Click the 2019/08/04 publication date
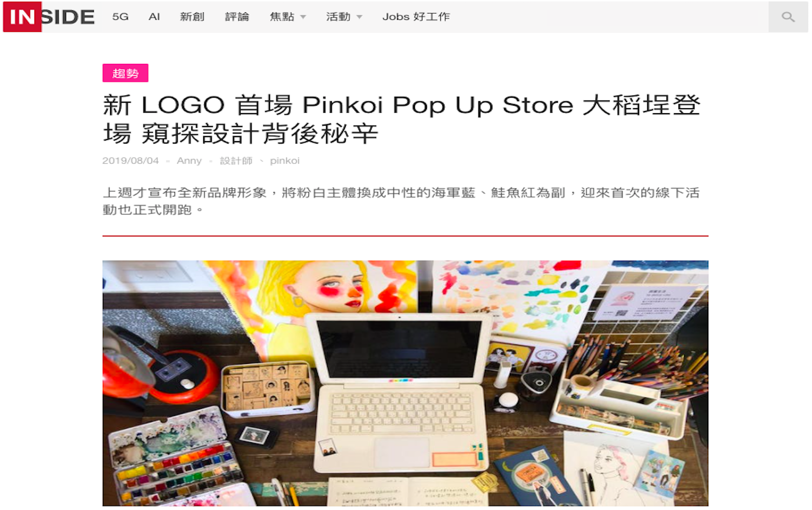812x510 pixels. [x=131, y=161]
